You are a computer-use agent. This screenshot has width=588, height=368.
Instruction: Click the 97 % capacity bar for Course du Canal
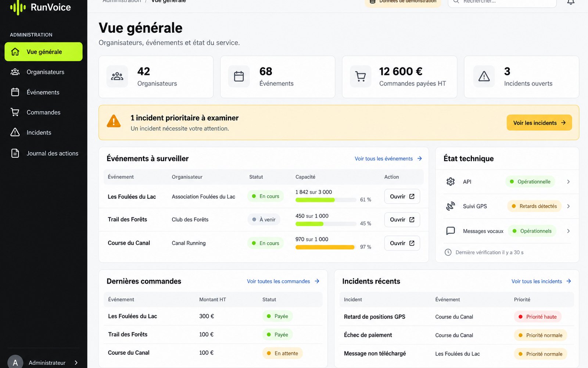pos(326,247)
